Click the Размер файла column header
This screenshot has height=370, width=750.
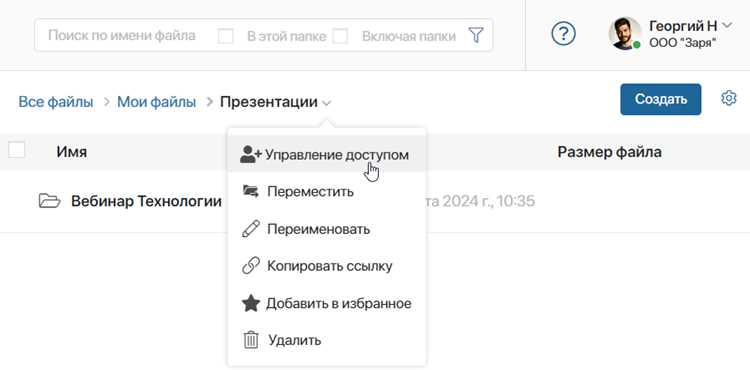(609, 152)
